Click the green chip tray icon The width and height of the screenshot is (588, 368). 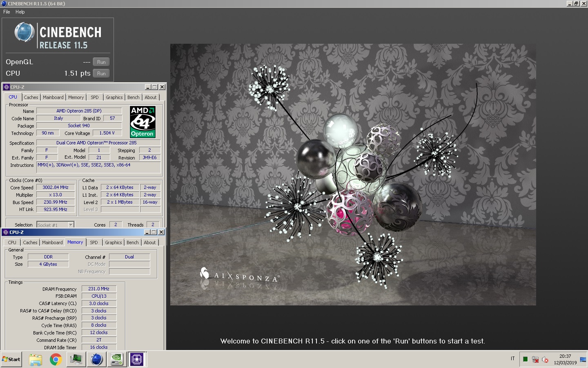point(525,359)
